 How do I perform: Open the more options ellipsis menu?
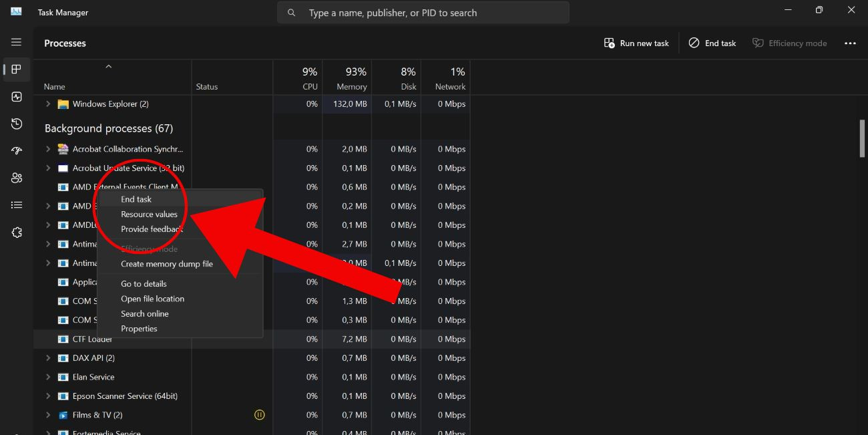pyautogui.click(x=849, y=43)
